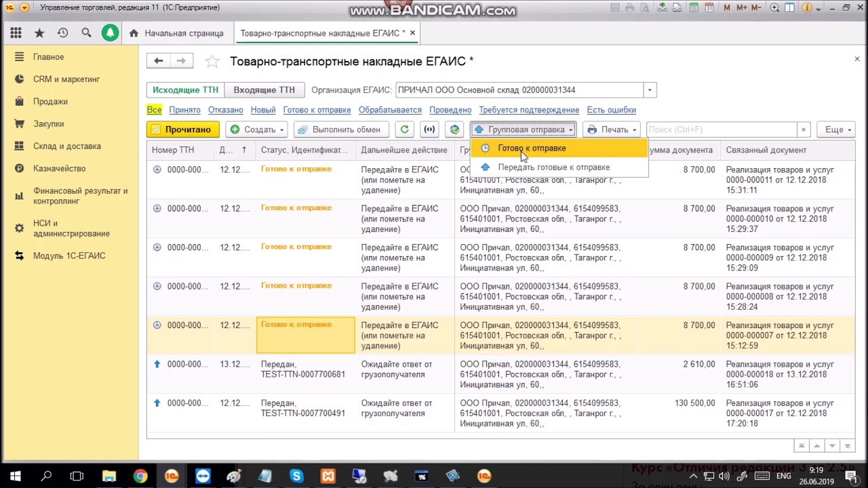Filter by Есть ошибки link

tap(611, 110)
